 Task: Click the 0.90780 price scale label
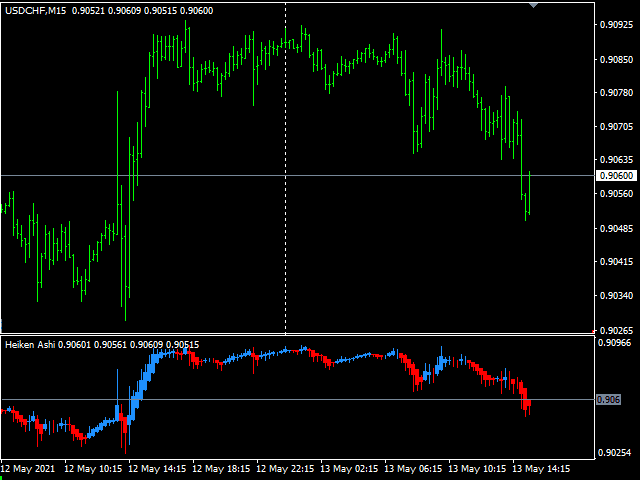coord(616,93)
